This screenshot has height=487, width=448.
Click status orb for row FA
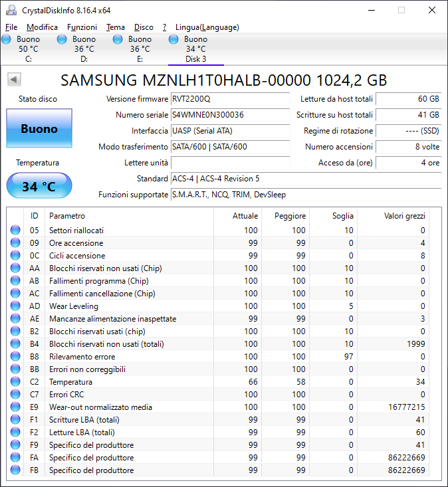coord(15,458)
